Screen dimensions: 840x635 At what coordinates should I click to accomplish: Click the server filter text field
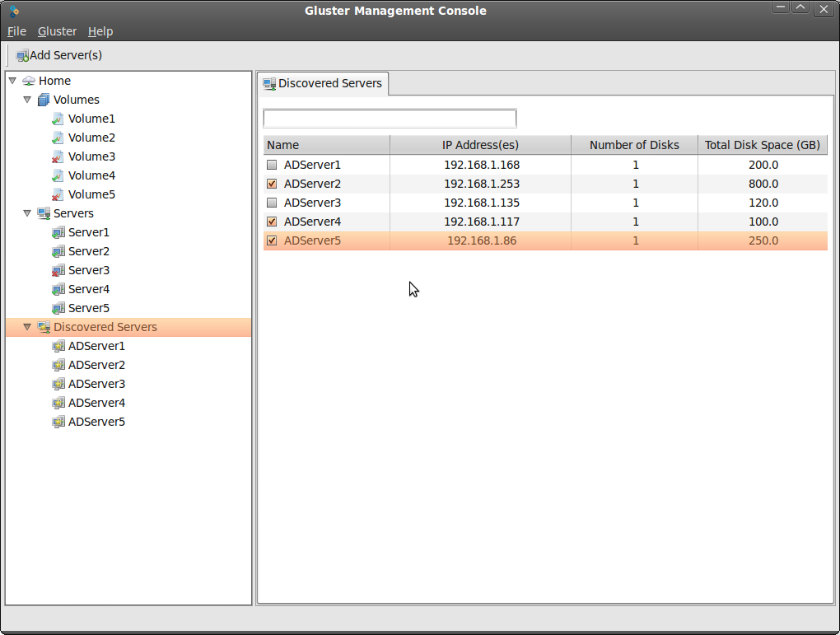tap(390, 119)
